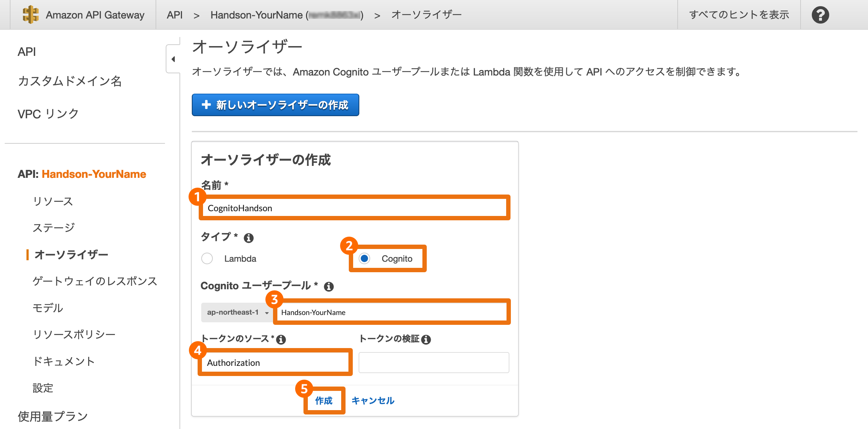
Task: Open ステージ in the sidebar
Action: 54,228
